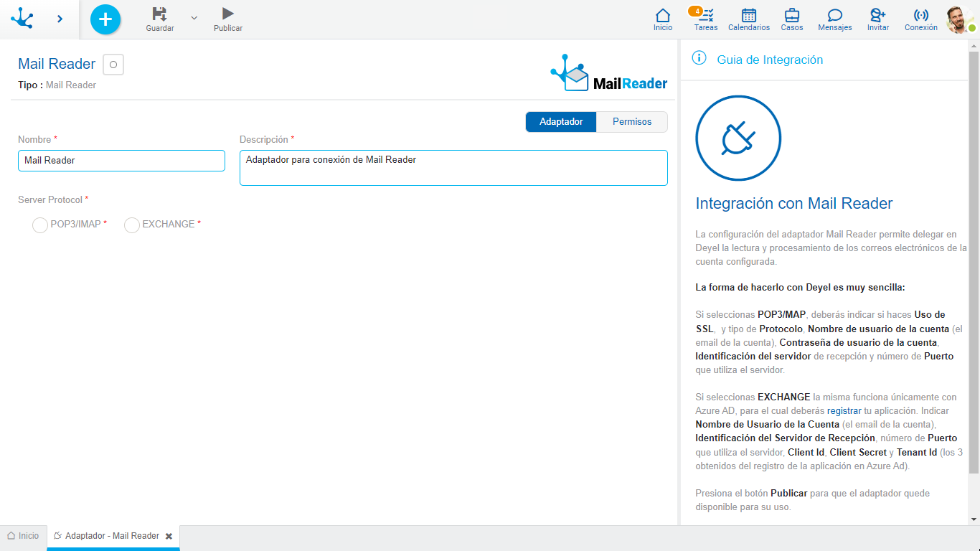Viewport: 980px width, 551px height.
Task: Click the scrollbar up arrow in guide panel
Action: [x=974, y=45]
